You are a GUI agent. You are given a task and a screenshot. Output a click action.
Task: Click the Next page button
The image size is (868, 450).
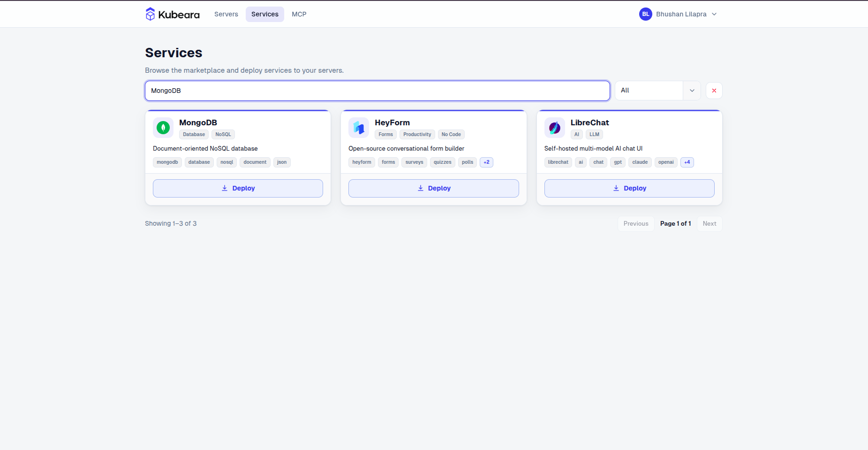click(709, 224)
